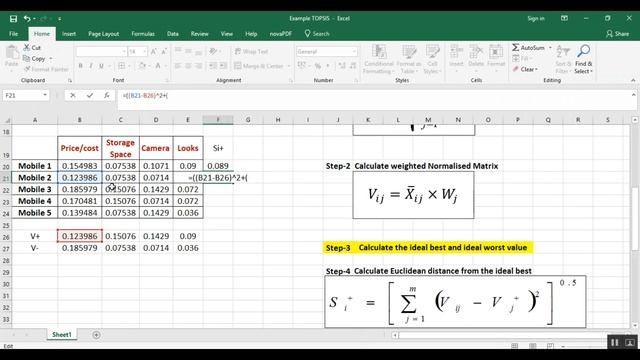Click the Insert cells icon

[456, 52]
